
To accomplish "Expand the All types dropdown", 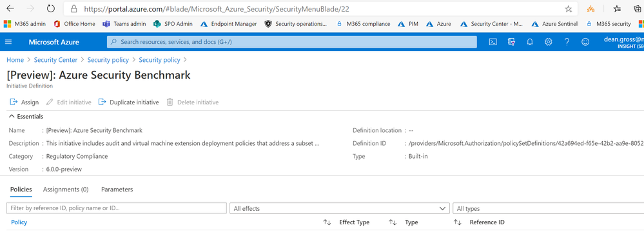I will coord(548,209).
